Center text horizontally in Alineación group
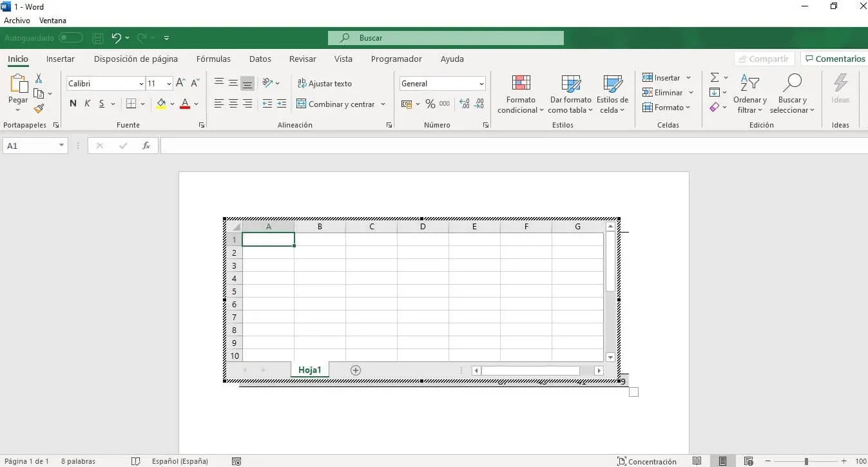Viewport: 868px width, 467px height. 233,104
